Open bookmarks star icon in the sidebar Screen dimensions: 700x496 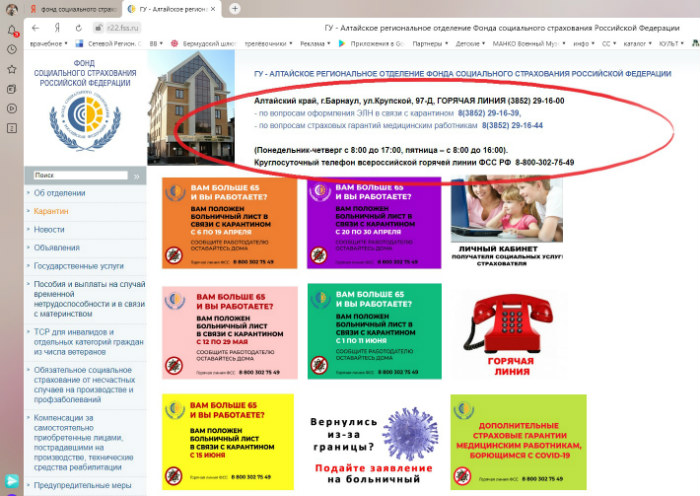point(12,69)
